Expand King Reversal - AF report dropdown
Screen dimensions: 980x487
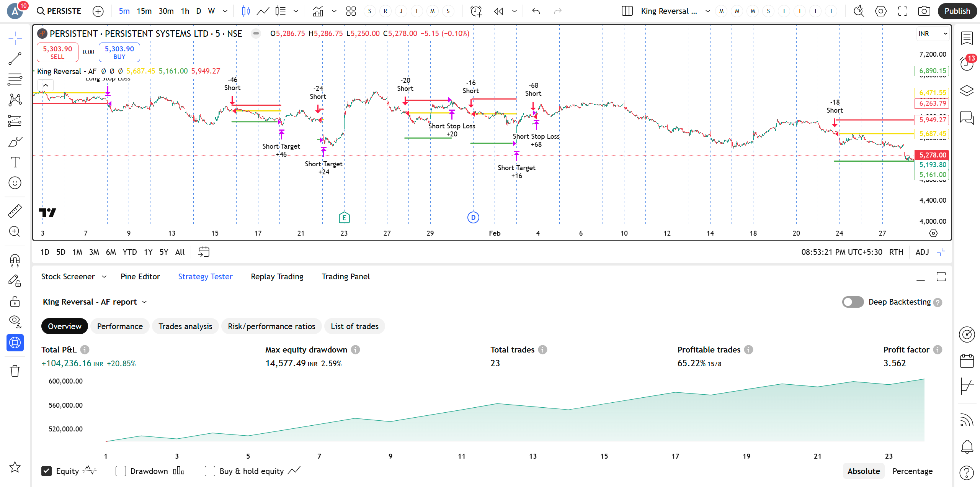(144, 302)
